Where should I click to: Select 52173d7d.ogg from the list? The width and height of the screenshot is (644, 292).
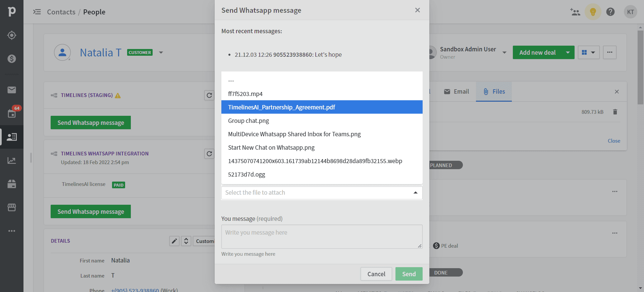[322, 174]
